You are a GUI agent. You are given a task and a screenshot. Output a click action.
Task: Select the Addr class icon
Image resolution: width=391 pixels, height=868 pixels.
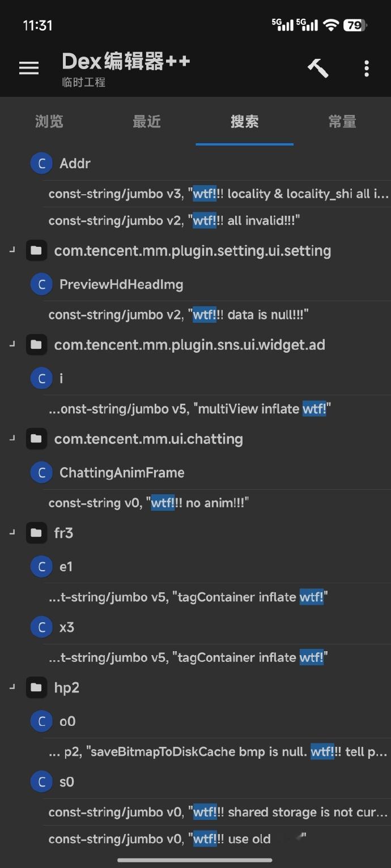[41, 164]
